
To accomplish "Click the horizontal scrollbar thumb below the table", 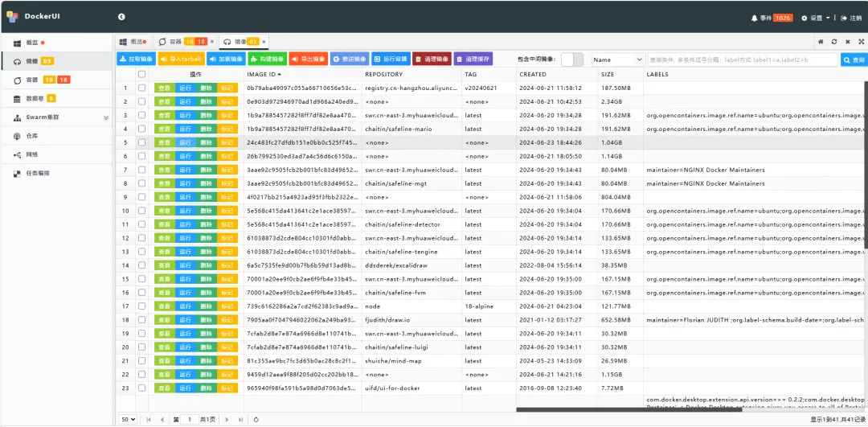I will click(628, 410).
